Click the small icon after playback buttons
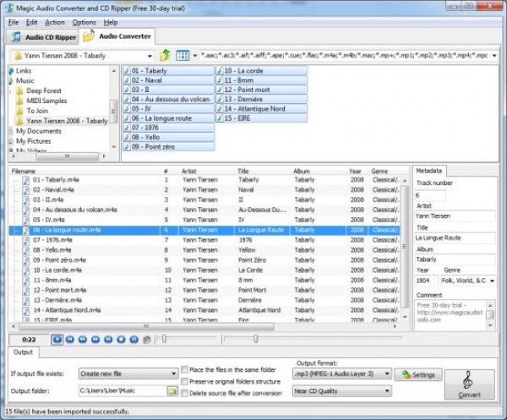This screenshot has width=507, height=420. coord(147,340)
